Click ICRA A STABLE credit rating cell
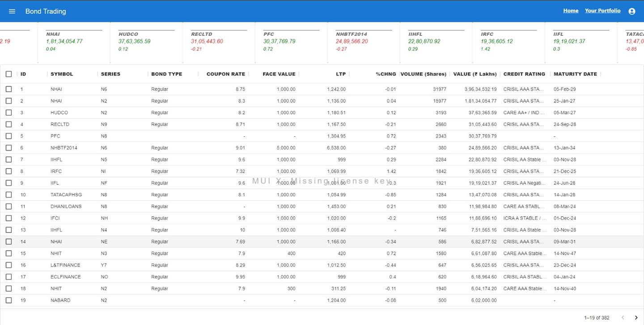Viewport: 644px width, 325px height. (x=525, y=218)
